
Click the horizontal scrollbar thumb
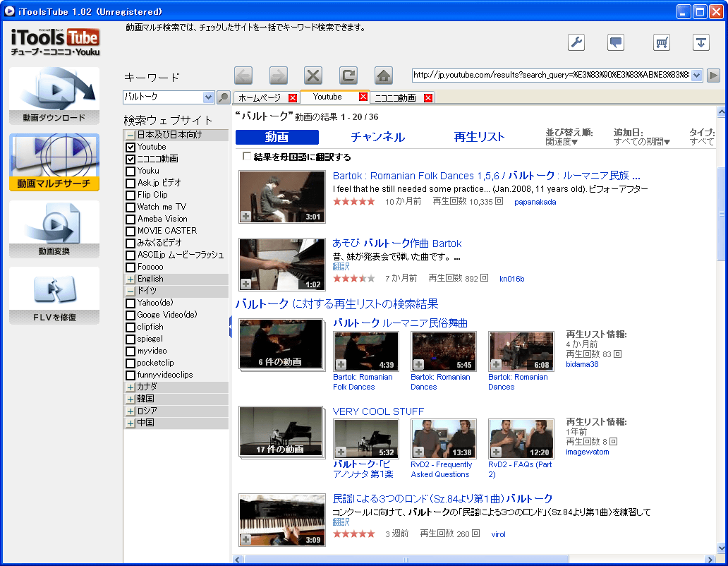point(406,560)
